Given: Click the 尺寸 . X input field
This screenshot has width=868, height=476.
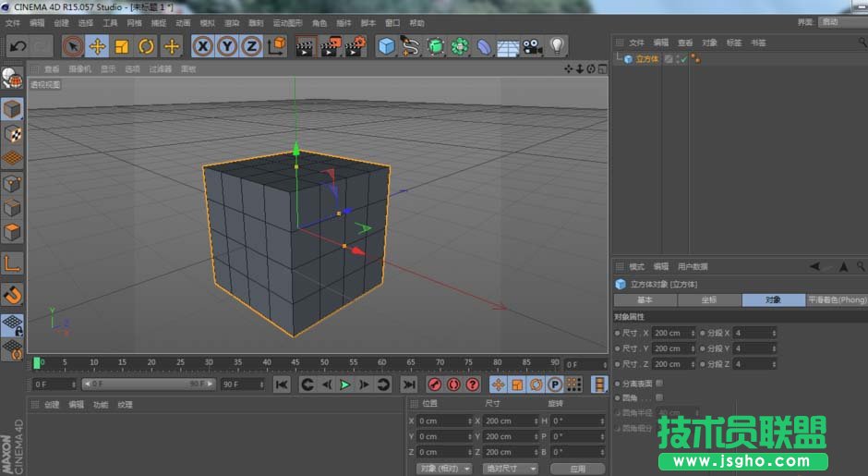Looking at the screenshot, I should click(672, 333).
